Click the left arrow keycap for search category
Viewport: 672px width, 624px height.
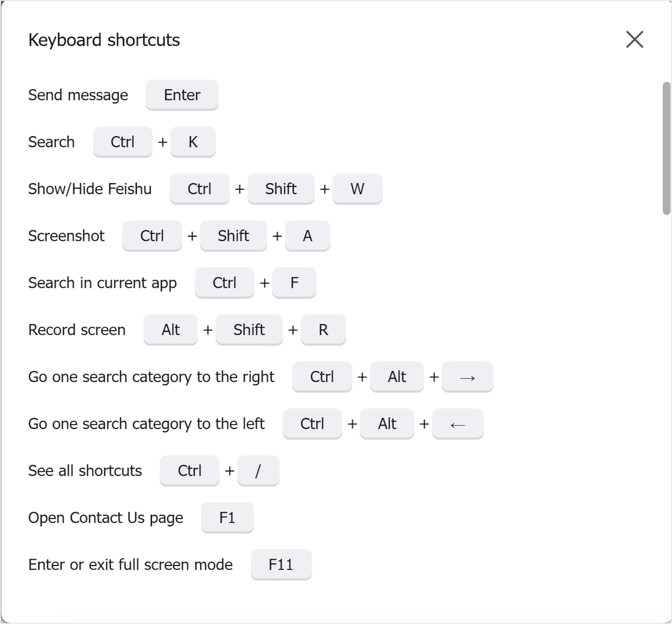[458, 424]
